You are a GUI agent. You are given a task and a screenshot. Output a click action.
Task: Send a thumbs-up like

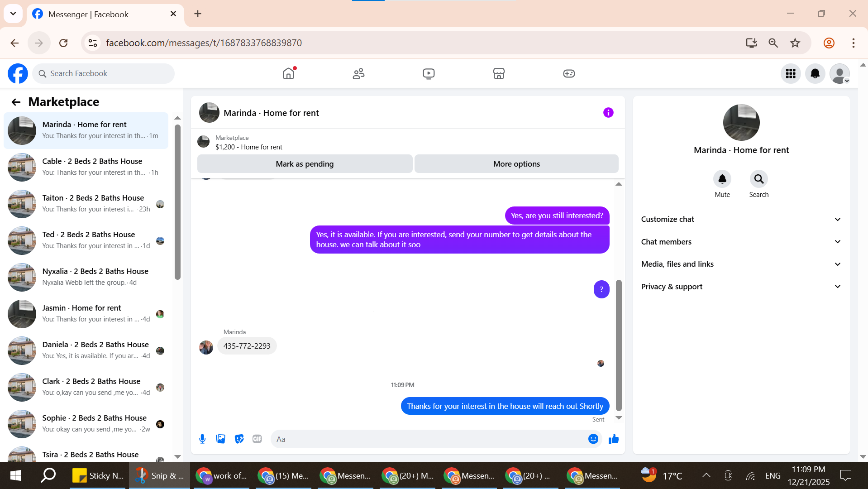click(614, 439)
